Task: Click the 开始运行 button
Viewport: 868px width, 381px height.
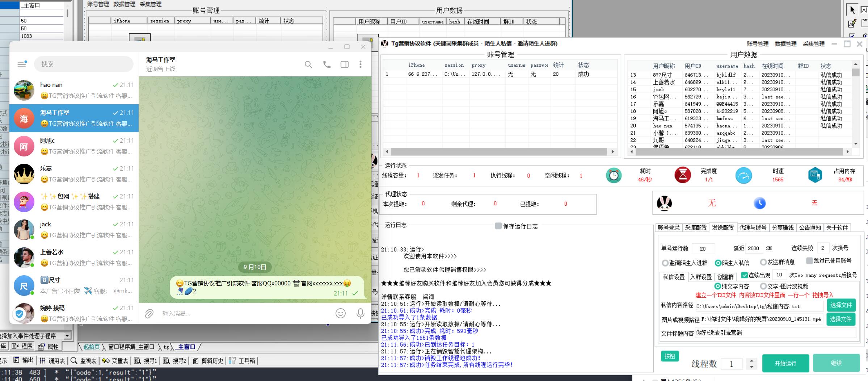Action: coord(785,363)
